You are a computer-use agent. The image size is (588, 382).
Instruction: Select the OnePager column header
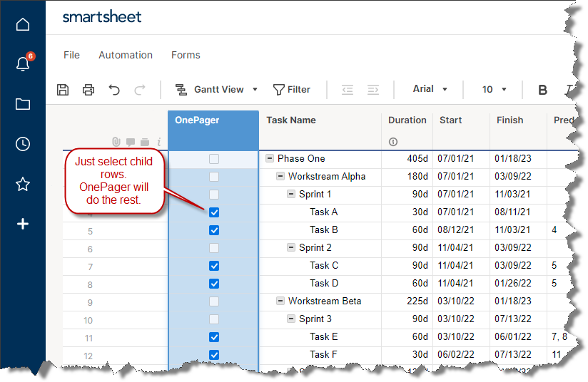pyautogui.click(x=213, y=130)
